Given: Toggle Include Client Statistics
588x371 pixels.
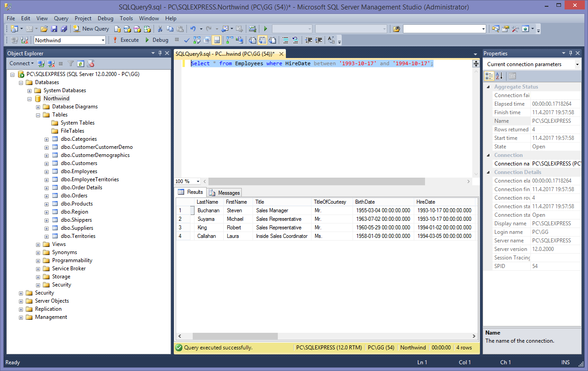Looking at the screenshot, I should (239, 40).
